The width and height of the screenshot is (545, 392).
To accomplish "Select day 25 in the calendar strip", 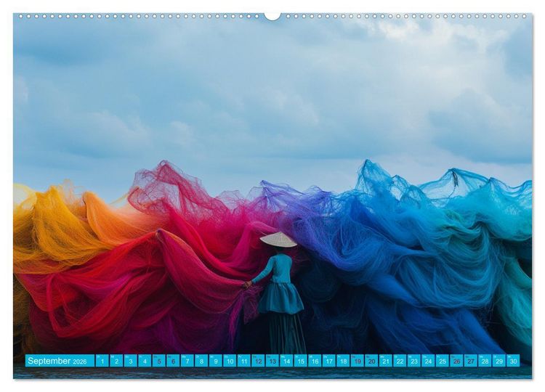I will (x=441, y=361).
